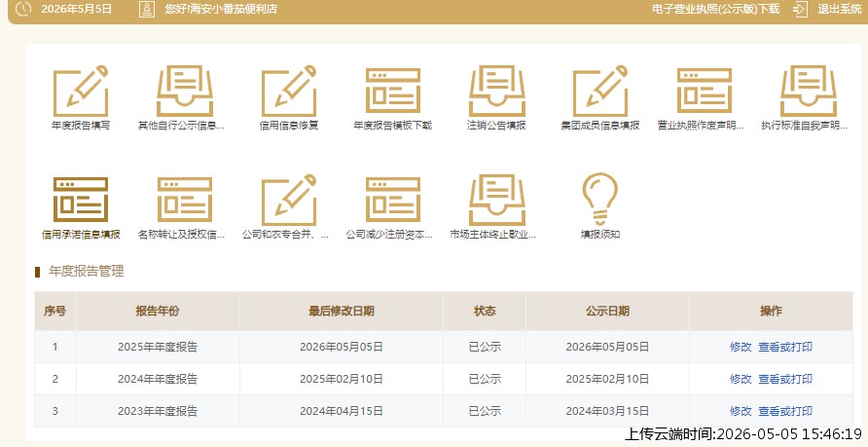Click 查看或打印 for 2025年年度报告
Screen dimensions: 868x447
tap(785, 347)
